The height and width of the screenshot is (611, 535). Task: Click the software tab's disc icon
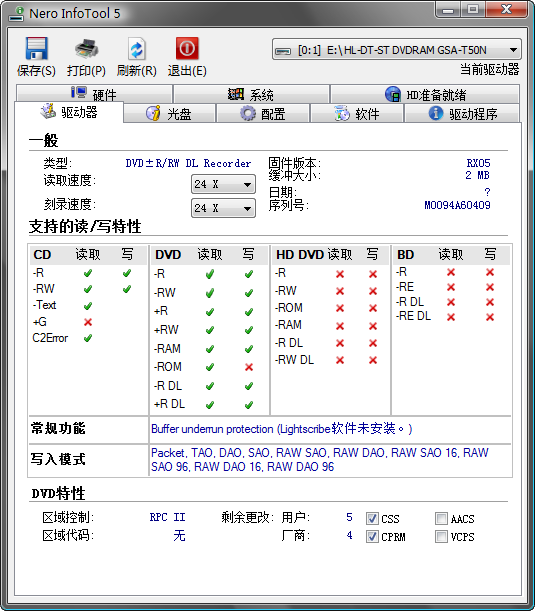[x=342, y=113]
